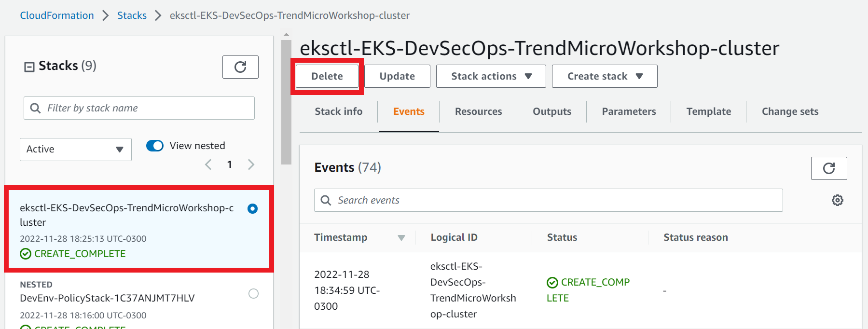Select eksctl-EKS-DevSecOps stack radio button
Screen dimensions: 868x329
pyautogui.click(x=252, y=208)
